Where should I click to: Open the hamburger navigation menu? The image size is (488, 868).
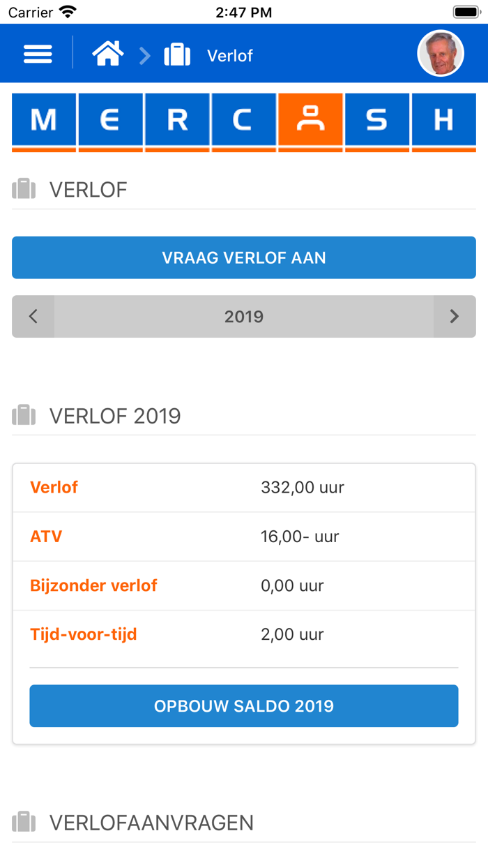(x=37, y=53)
